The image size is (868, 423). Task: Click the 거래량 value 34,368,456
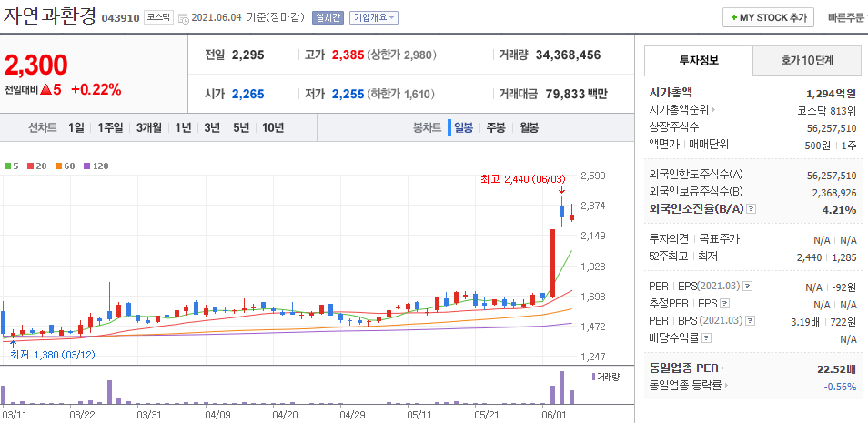568,55
